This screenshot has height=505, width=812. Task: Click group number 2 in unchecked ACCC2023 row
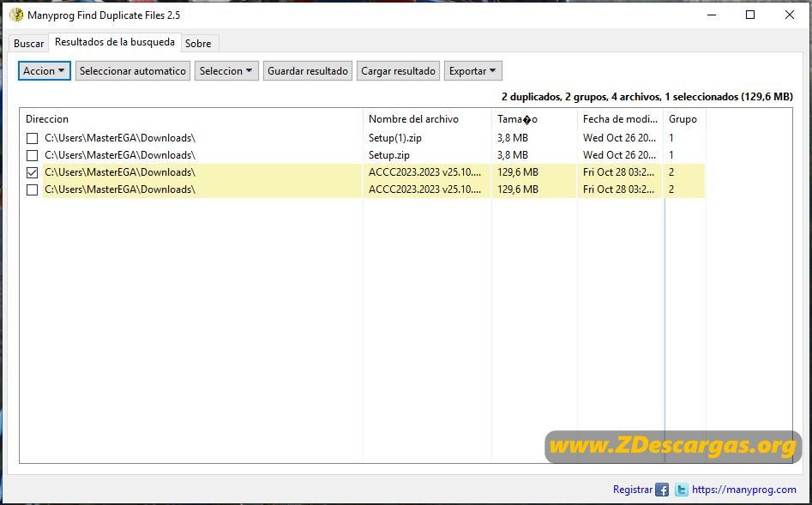[671, 189]
